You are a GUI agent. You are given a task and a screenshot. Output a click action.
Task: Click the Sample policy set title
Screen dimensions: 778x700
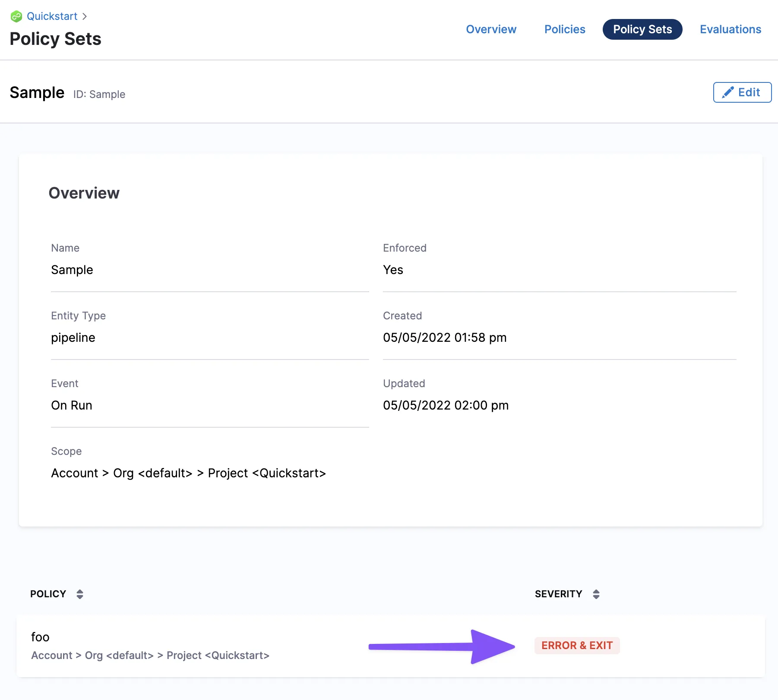[37, 92]
